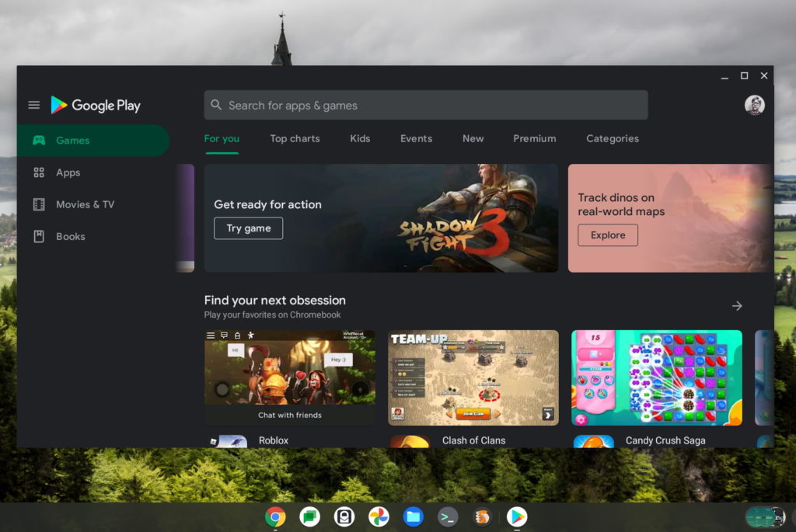Click the Find your next obsession heading
Screen dimensions: 796x532
[274, 301]
